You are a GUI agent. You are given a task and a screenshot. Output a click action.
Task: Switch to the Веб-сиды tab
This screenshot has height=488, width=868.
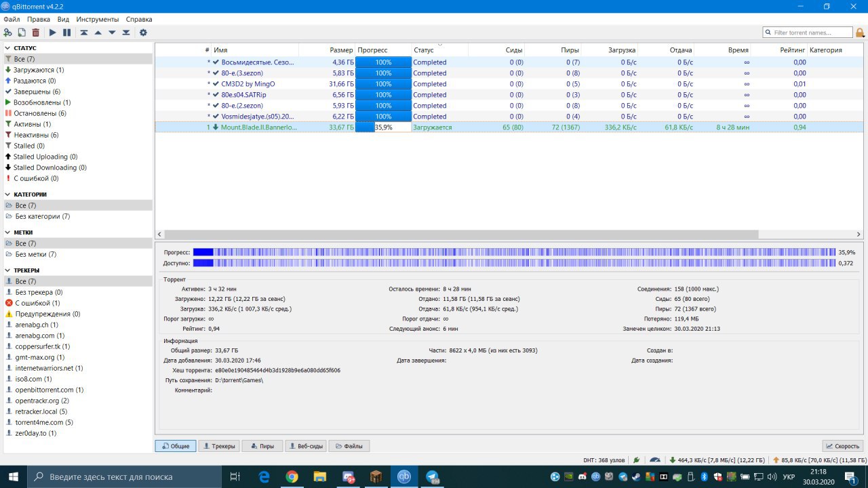pos(305,446)
